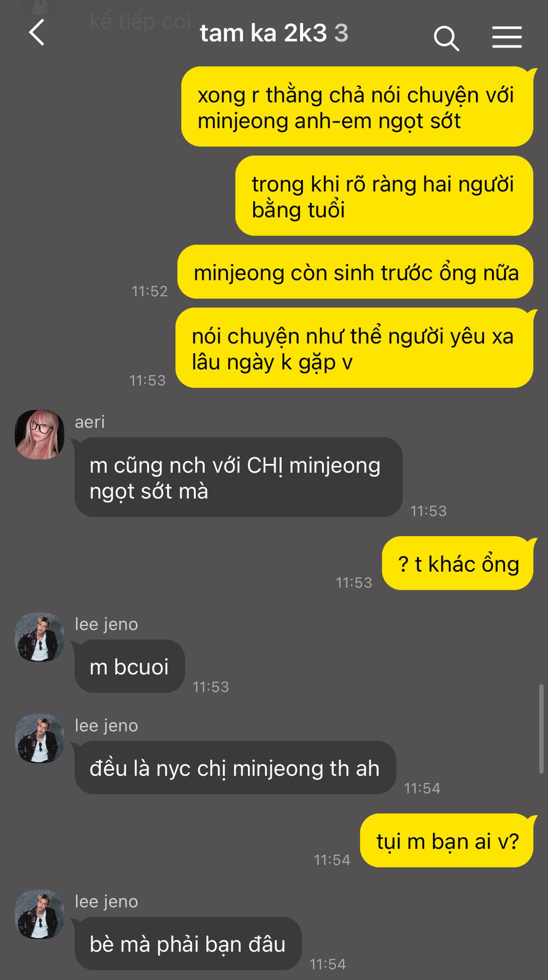
Task: Tap aeri's pink-haired avatar
Action: [x=40, y=434]
